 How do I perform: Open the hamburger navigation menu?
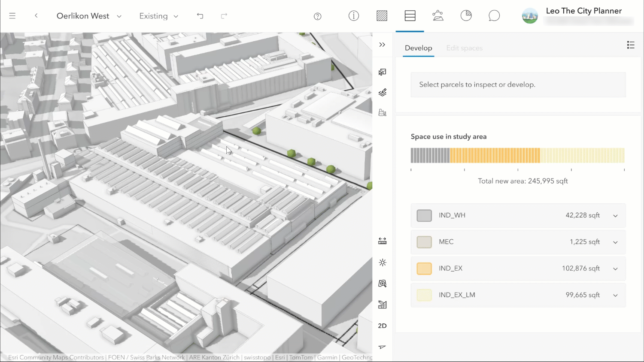(12, 15)
